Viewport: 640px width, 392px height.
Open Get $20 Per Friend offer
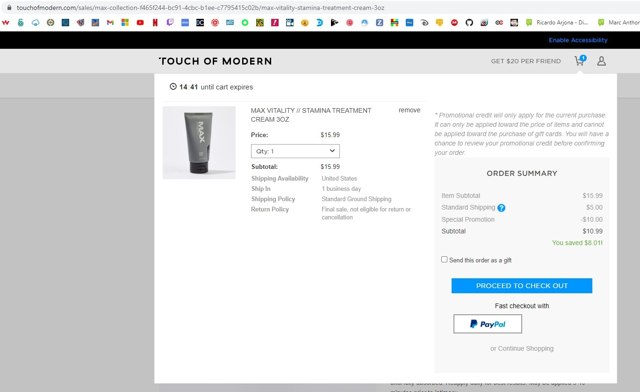coord(526,61)
